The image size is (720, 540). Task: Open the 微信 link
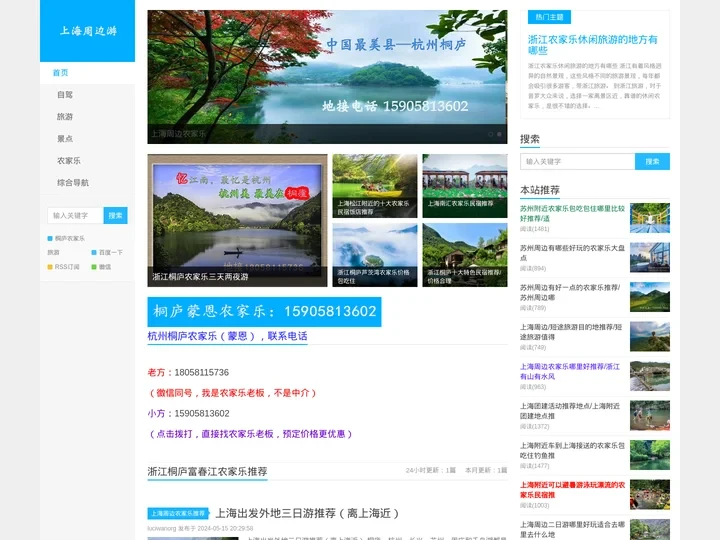click(x=105, y=267)
